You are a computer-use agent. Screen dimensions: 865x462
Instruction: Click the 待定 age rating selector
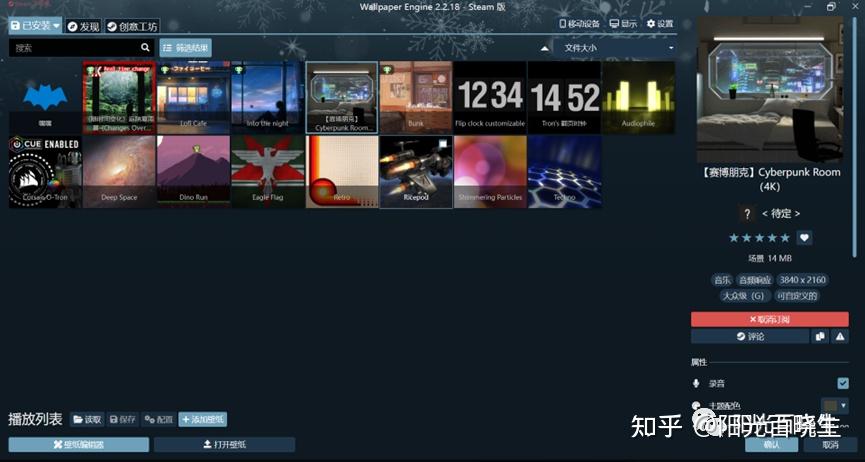781,214
